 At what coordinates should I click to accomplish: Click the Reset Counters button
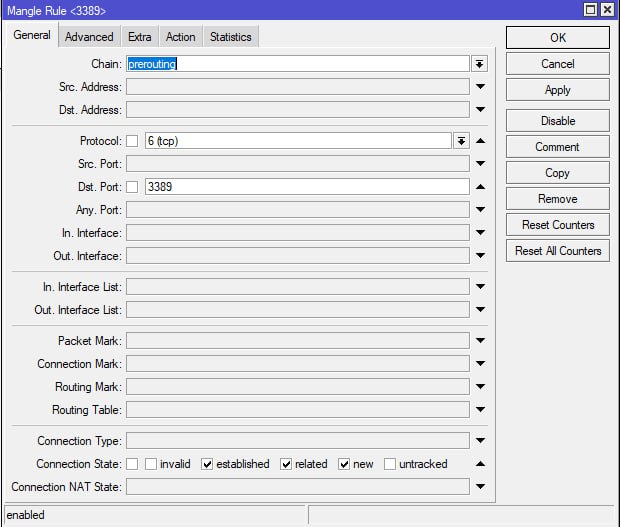[x=558, y=225]
